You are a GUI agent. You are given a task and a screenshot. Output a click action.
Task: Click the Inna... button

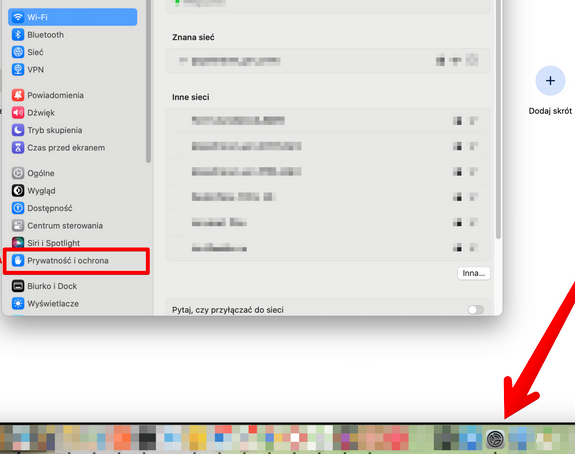pos(474,273)
